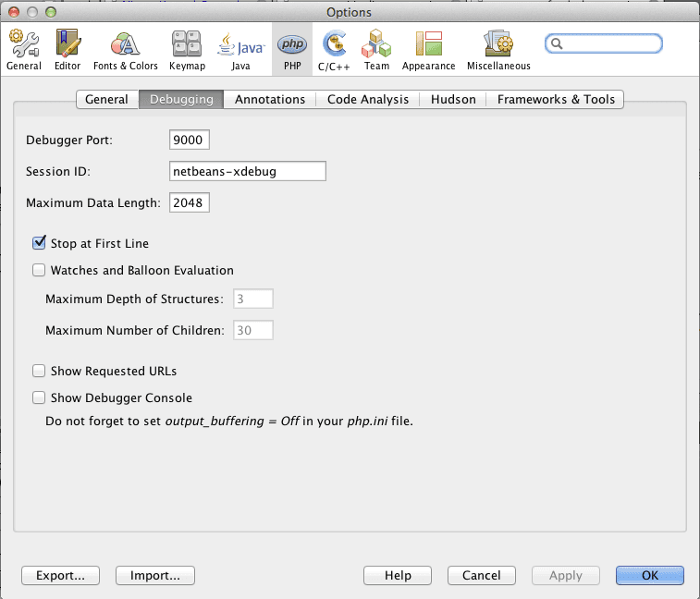The width and height of the screenshot is (700, 599).
Task: Open Help for options
Action: click(x=398, y=575)
